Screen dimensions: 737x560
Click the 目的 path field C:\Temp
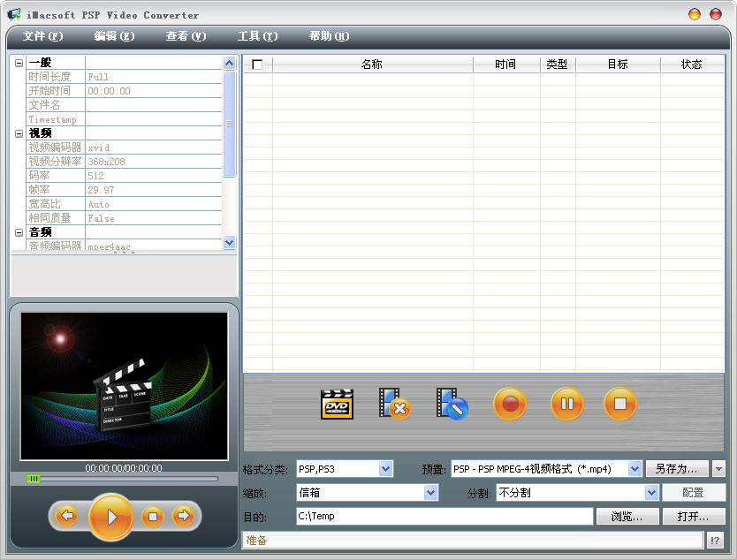coord(444,516)
